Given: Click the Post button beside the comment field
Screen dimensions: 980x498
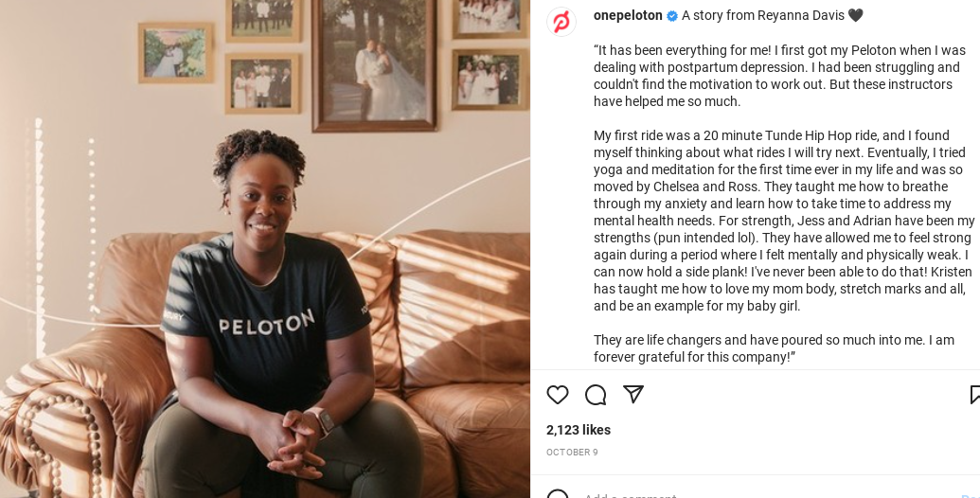Looking at the screenshot, I should tap(970, 495).
